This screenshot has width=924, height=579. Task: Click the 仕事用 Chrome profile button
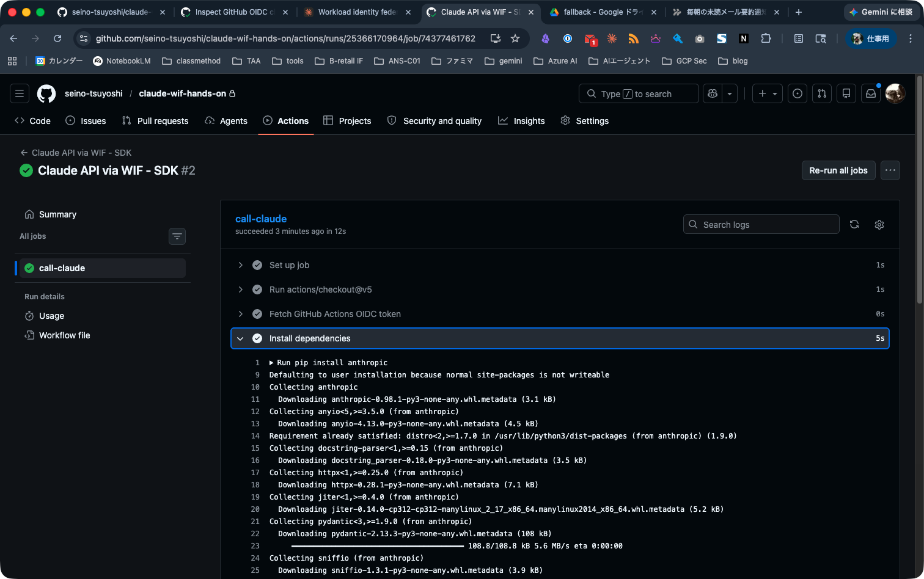coord(871,38)
